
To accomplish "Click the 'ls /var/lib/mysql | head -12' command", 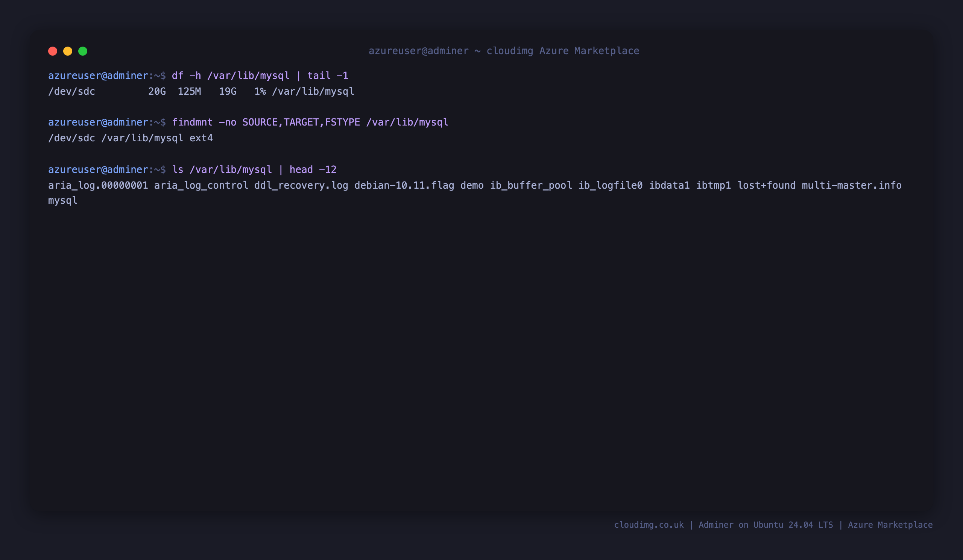I will point(254,170).
